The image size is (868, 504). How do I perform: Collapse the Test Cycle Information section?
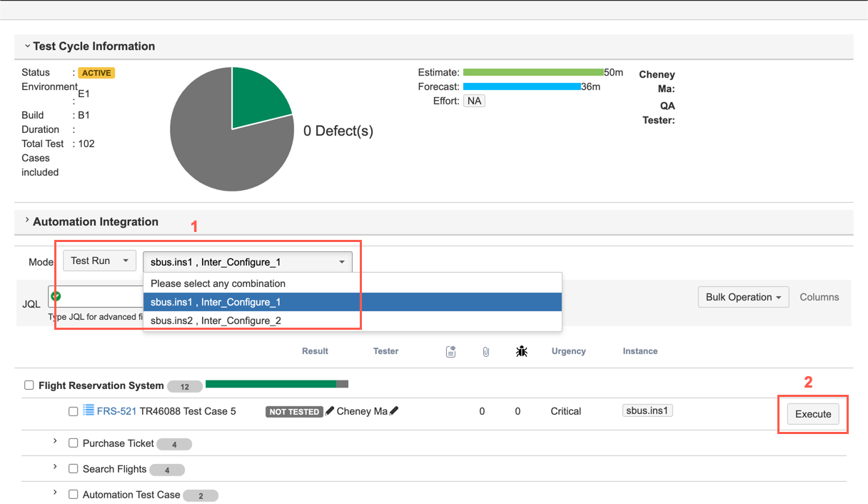pyautogui.click(x=27, y=46)
